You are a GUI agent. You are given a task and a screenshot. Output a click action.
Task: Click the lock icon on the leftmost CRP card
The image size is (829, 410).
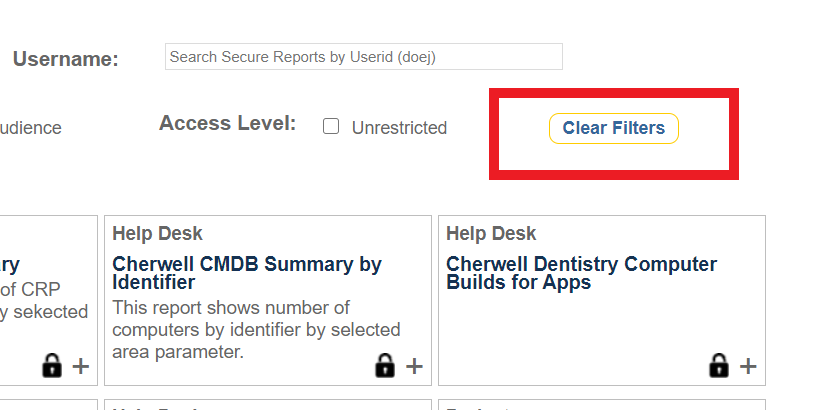pos(52,366)
